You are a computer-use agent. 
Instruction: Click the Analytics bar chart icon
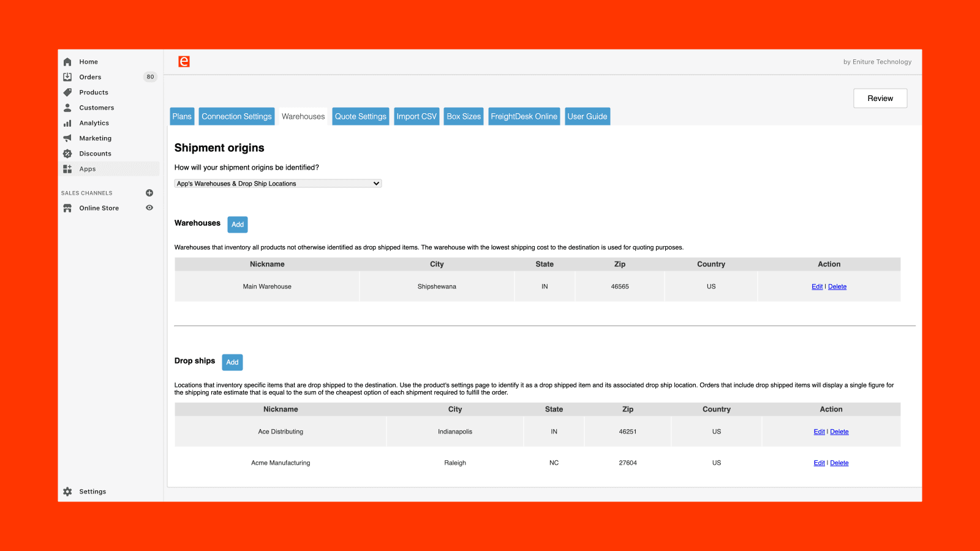(67, 123)
